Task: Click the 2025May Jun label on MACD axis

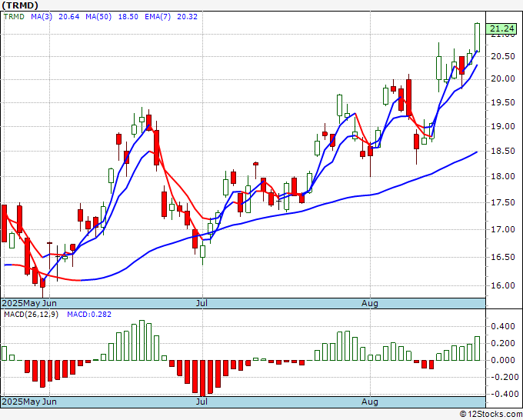Action: [29, 402]
